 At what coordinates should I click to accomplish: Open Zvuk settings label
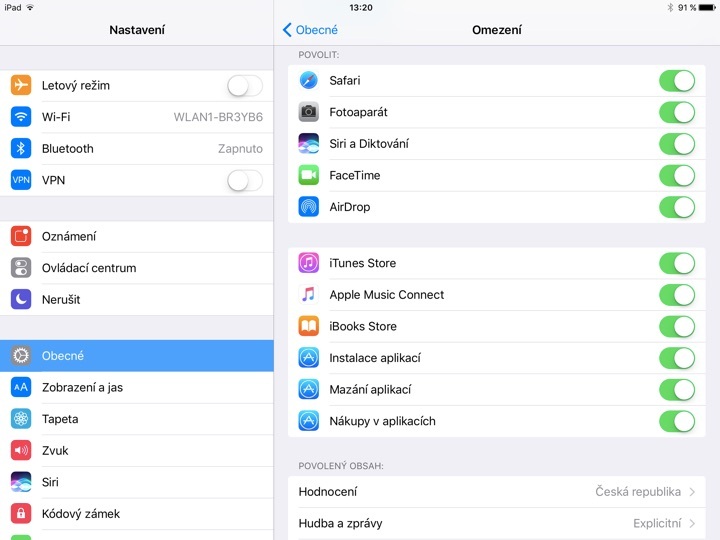tap(55, 451)
